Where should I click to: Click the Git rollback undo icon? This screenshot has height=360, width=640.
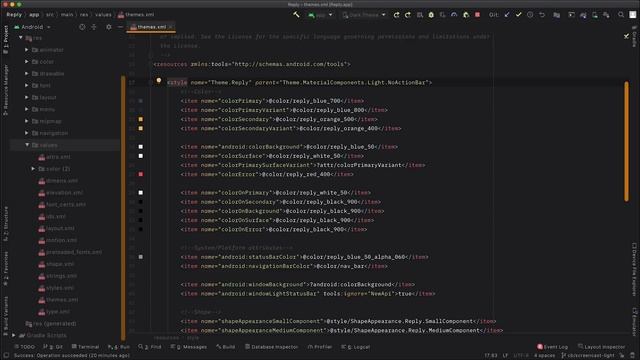(542, 15)
